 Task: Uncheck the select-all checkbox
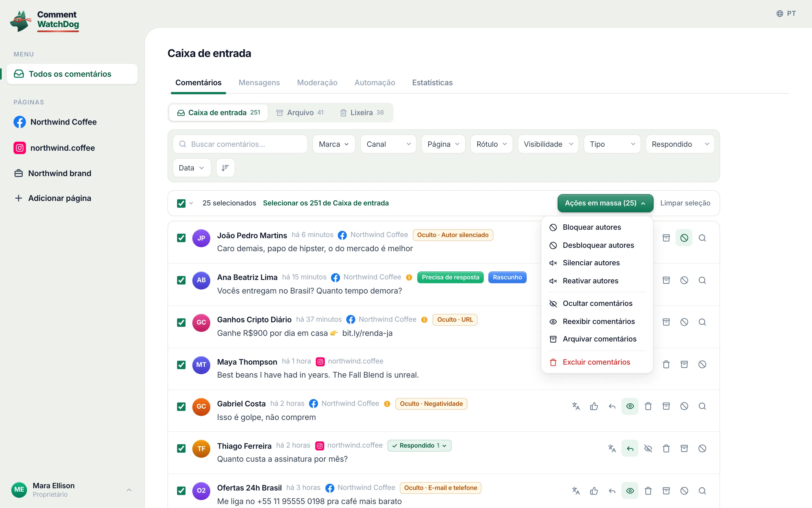point(181,203)
